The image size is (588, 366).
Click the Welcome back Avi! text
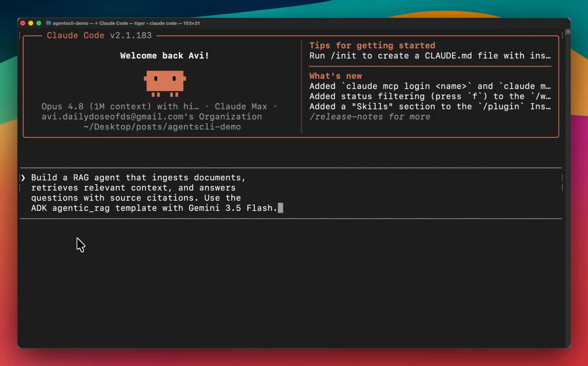(x=165, y=56)
